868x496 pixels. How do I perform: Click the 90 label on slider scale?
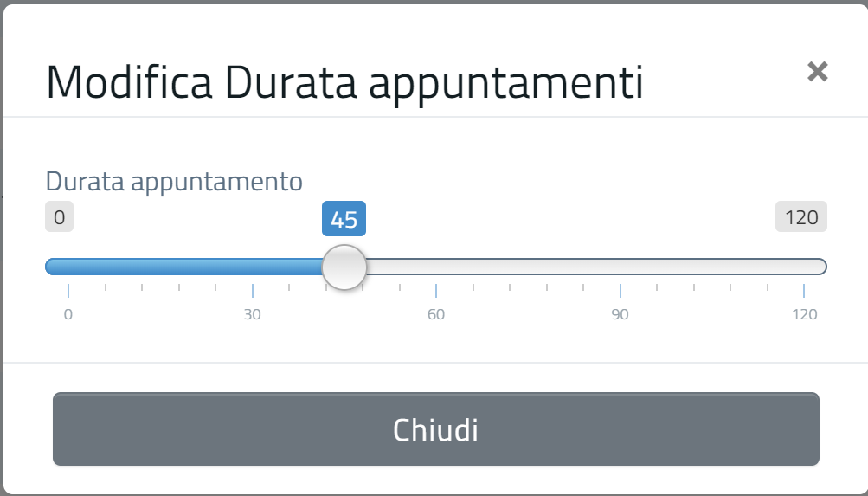point(620,314)
